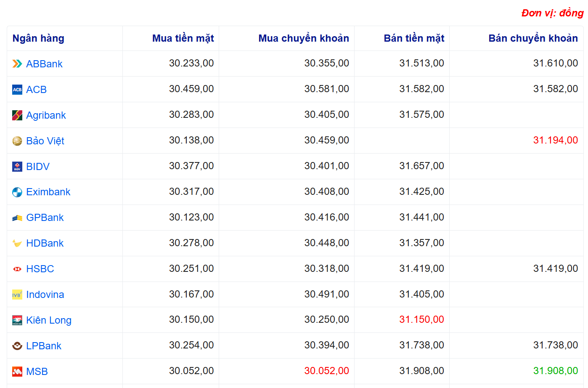Click the Ngân hàng column header
The width and height of the screenshot is (588, 388).
pos(38,38)
